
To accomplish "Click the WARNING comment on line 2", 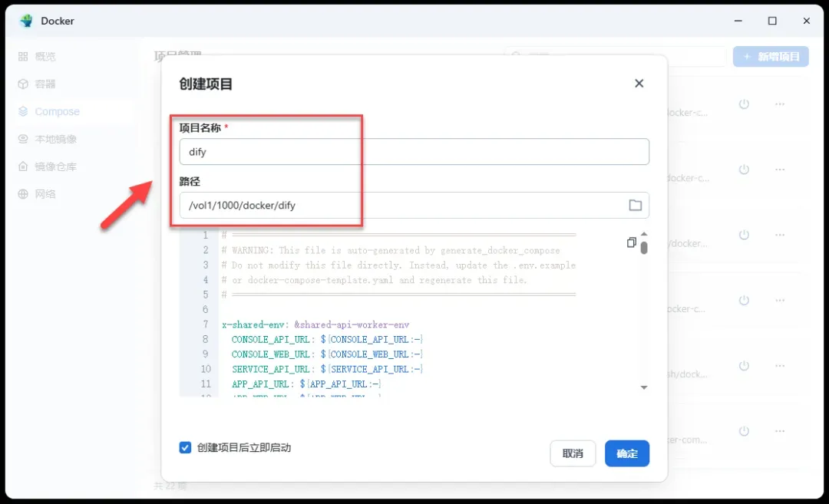I will [x=391, y=250].
